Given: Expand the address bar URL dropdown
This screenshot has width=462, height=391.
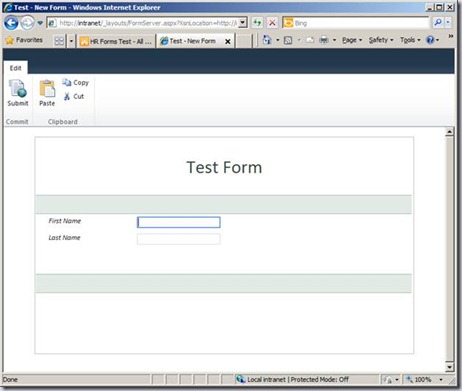Looking at the screenshot, I should [x=243, y=23].
